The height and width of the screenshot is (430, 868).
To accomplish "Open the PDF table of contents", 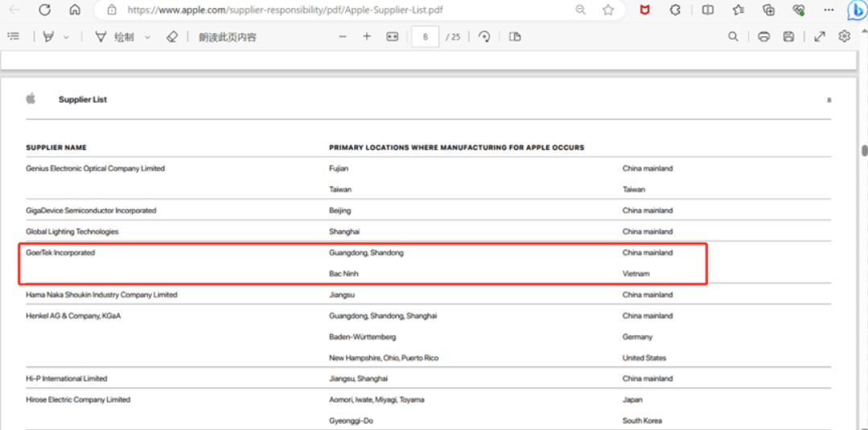I will click(13, 37).
